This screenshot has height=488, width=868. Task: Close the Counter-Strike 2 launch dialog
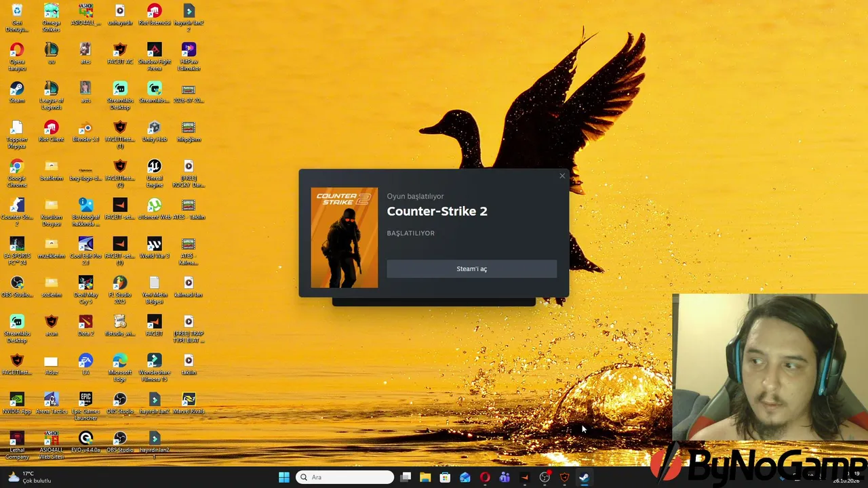pyautogui.click(x=561, y=176)
